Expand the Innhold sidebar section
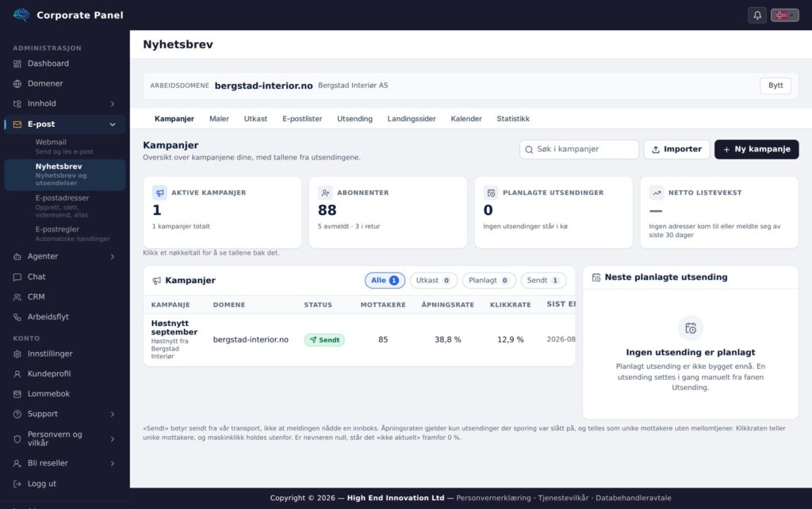Image resolution: width=812 pixels, height=509 pixels. pos(113,104)
